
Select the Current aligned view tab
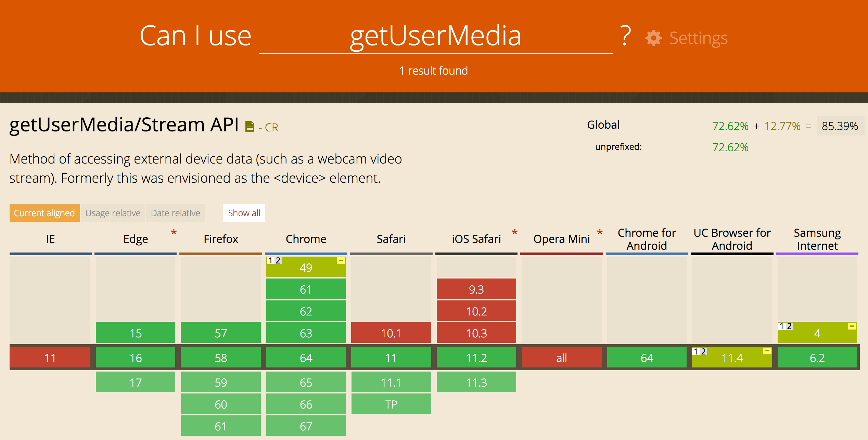(44, 213)
